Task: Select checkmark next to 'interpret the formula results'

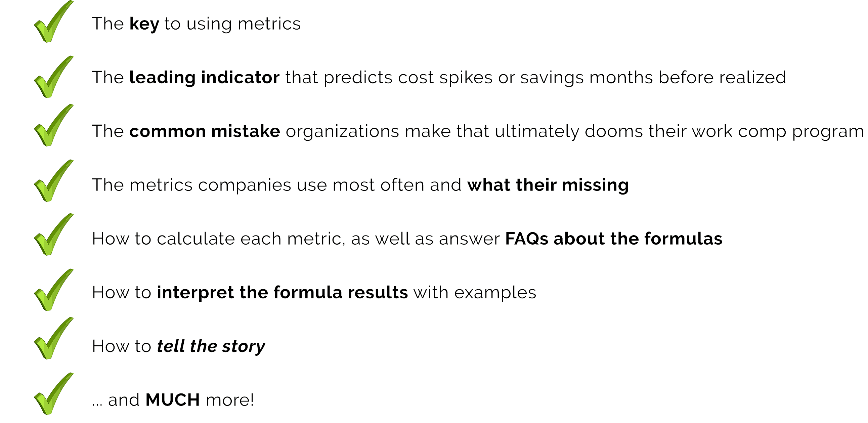Action: 53,290
